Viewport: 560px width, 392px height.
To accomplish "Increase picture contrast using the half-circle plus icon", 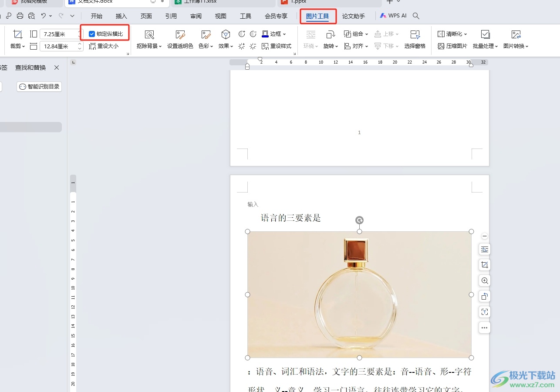I will pos(242,34).
